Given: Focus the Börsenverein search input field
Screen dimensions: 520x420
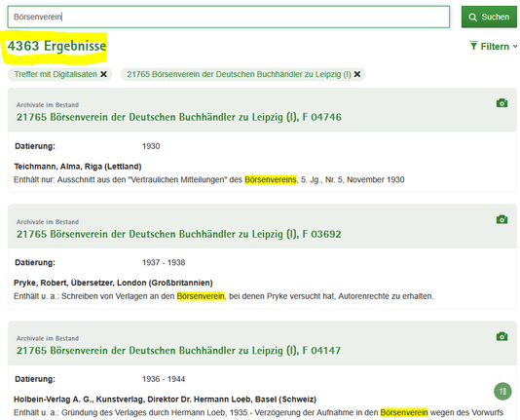Looking at the screenshot, I should pos(229,17).
